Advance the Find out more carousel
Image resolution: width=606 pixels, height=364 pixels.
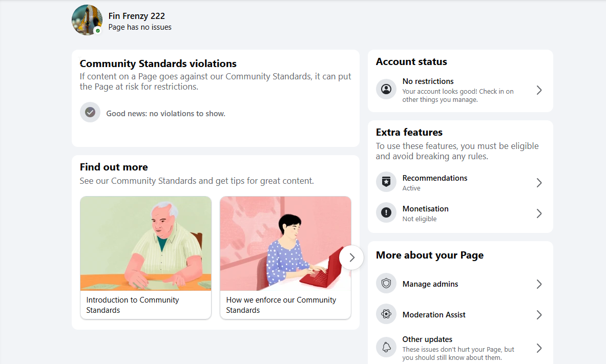pyautogui.click(x=351, y=258)
